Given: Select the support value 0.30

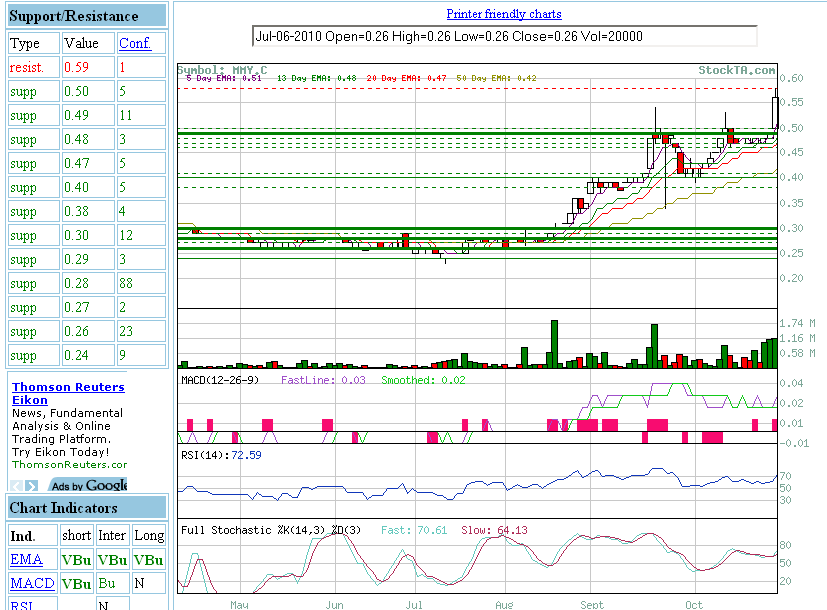Looking at the screenshot, I should [x=88, y=235].
